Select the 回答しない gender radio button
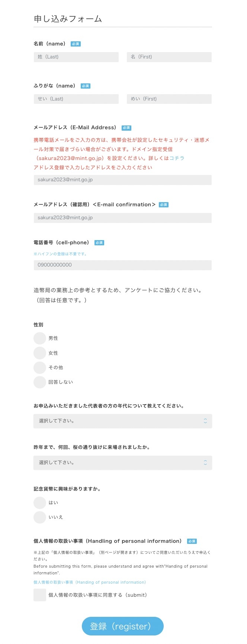 pyautogui.click(x=40, y=382)
